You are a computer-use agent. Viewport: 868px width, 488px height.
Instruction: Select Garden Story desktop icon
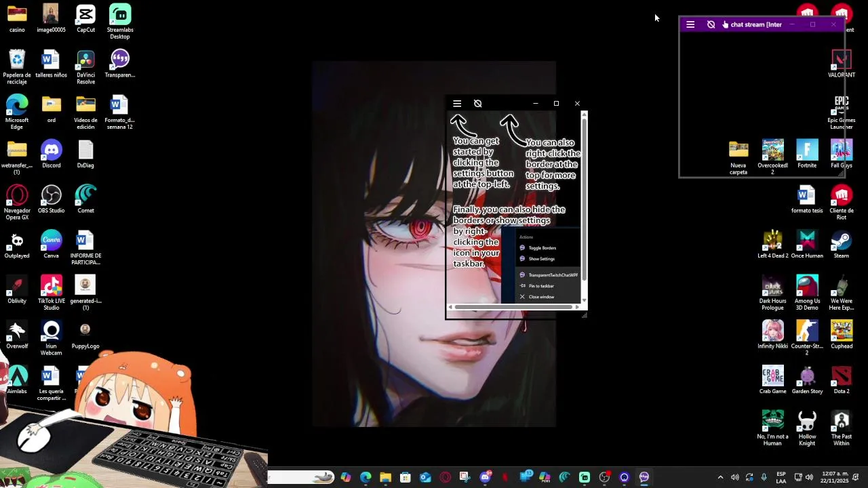807,381
